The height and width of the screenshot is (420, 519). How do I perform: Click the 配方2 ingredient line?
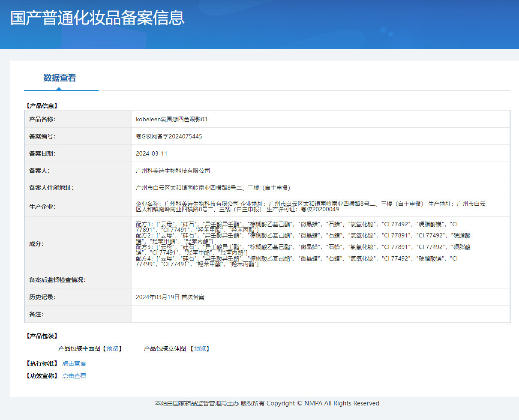tap(303, 238)
